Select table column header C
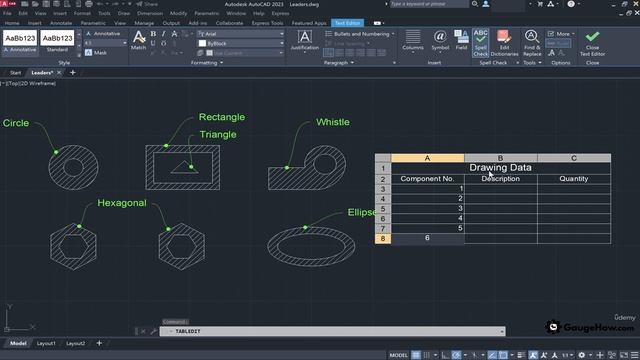640x360 pixels. (x=574, y=158)
